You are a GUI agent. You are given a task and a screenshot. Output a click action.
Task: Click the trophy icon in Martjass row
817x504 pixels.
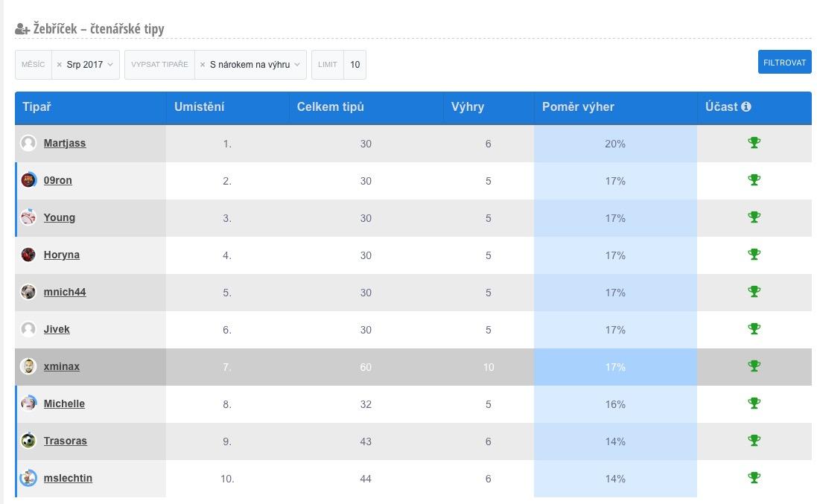pos(754,143)
